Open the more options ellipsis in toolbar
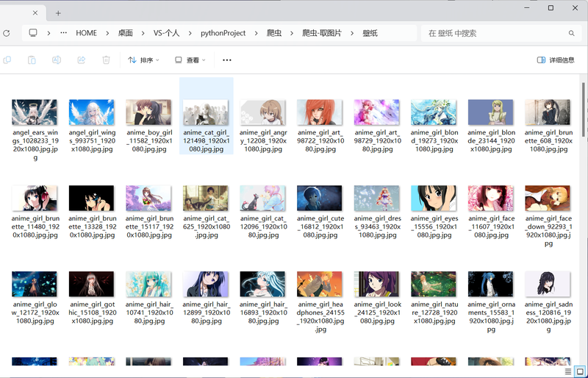Image resolution: width=588 pixels, height=378 pixels. (x=227, y=60)
